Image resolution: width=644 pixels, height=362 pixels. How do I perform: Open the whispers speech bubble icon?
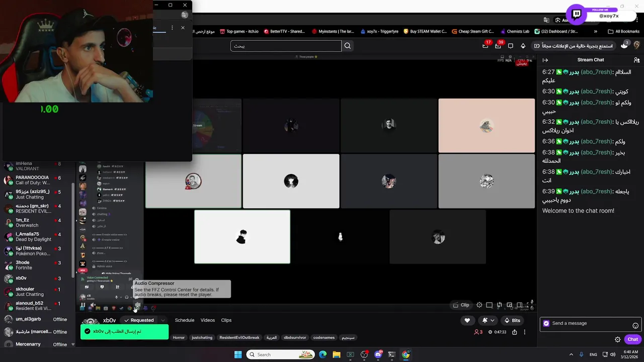pos(510,46)
